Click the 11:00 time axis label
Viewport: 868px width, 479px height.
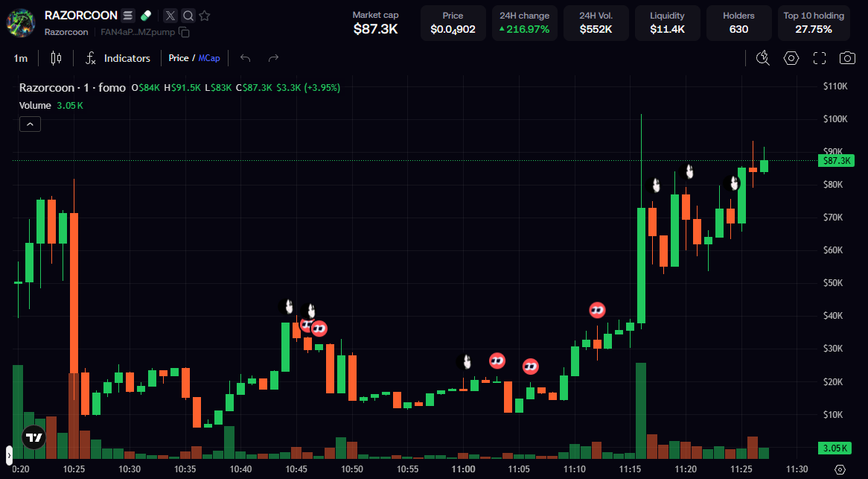click(x=463, y=469)
